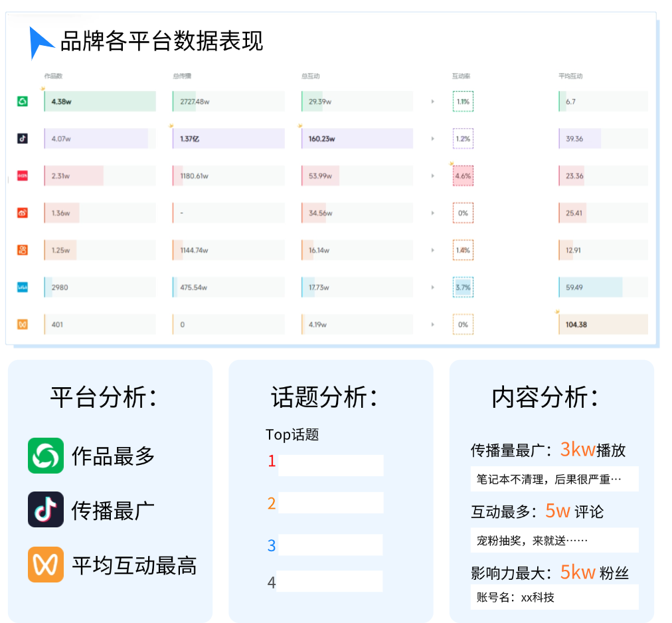Click the 内容分析 heading
Image resolution: width=672 pixels, height=623 pixels.
[545, 397]
